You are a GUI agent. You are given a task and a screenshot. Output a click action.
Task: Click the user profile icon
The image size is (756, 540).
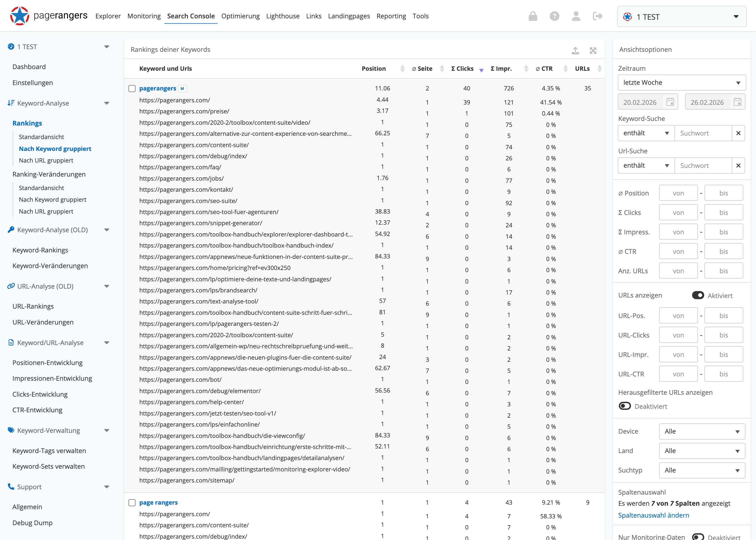(576, 16)
